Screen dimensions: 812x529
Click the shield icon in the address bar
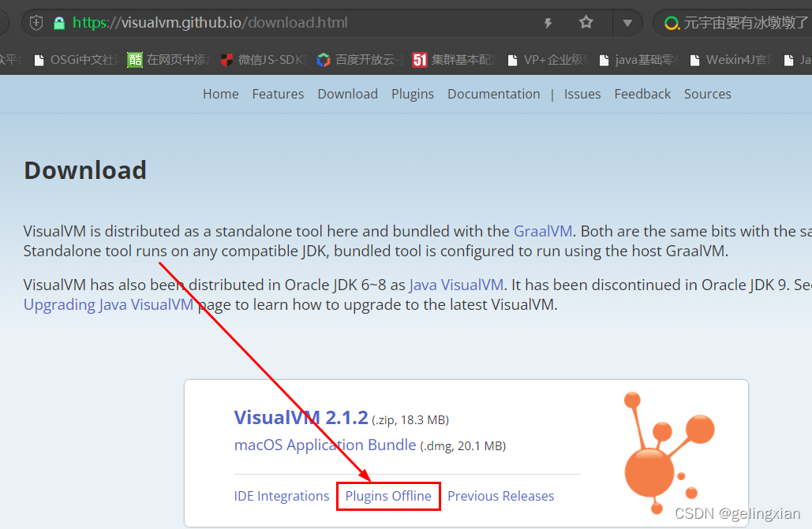(x=35, y=22)
